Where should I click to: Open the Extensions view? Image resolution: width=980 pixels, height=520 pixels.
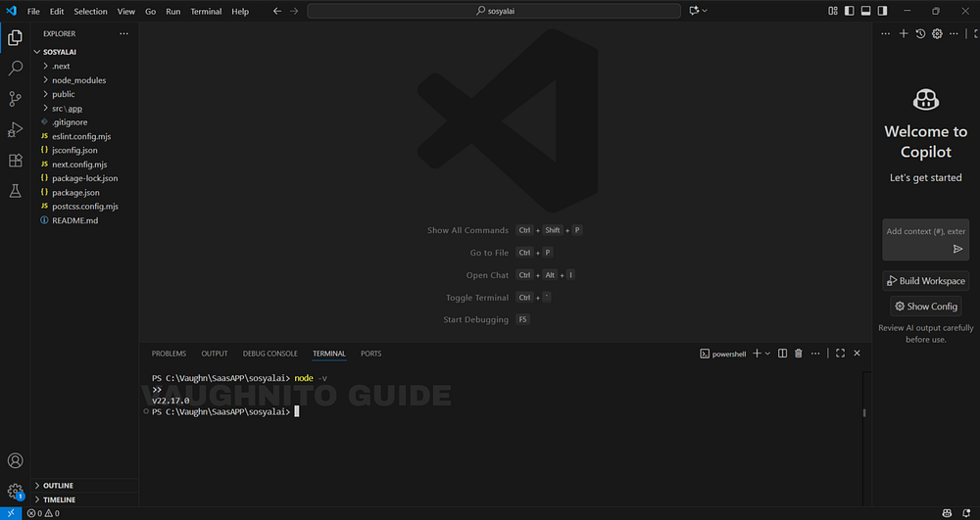(15, 161)
